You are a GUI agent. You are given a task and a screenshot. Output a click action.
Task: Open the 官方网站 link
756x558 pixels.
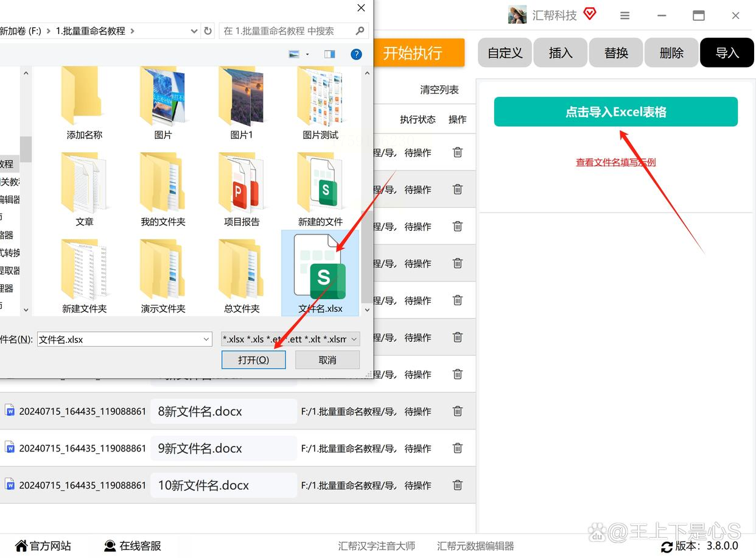pyautogui.click(x=43, y=546)
